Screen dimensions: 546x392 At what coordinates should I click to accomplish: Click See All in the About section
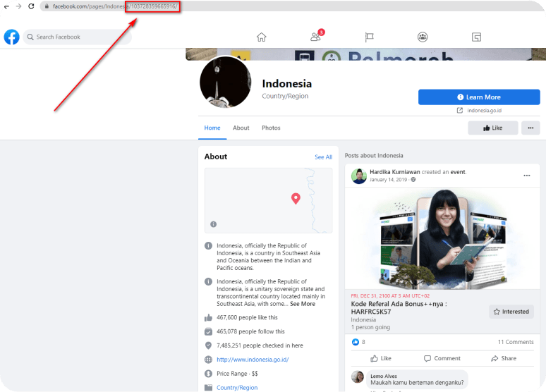click(324, 157)
